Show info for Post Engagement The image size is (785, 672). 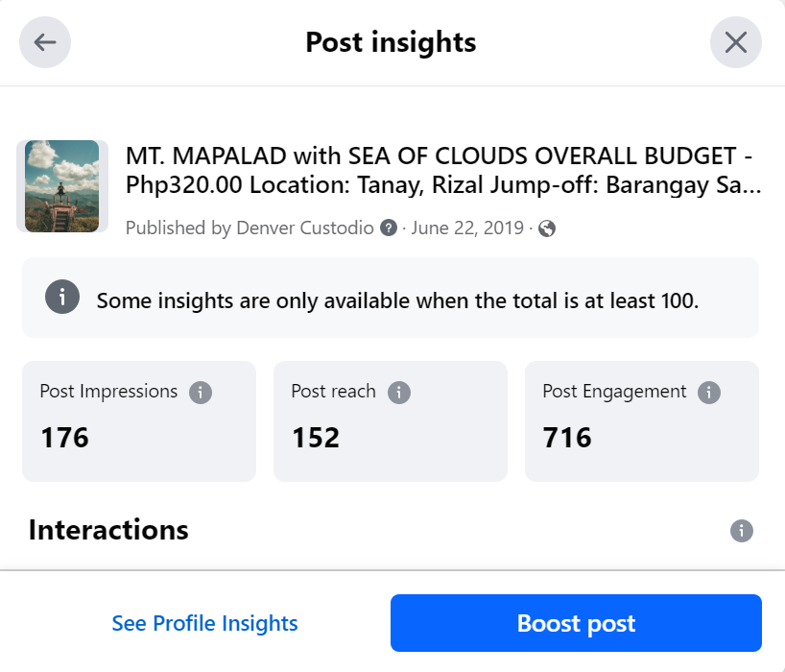tap(709, 392)
